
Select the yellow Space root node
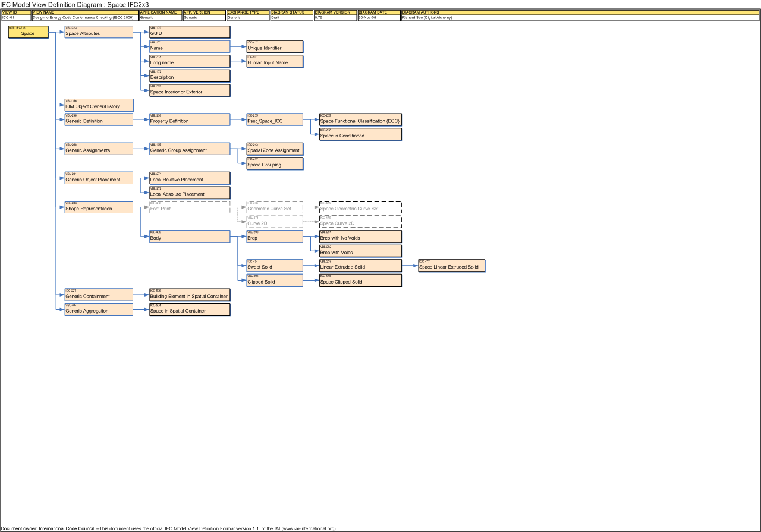[x=28, y=32]
